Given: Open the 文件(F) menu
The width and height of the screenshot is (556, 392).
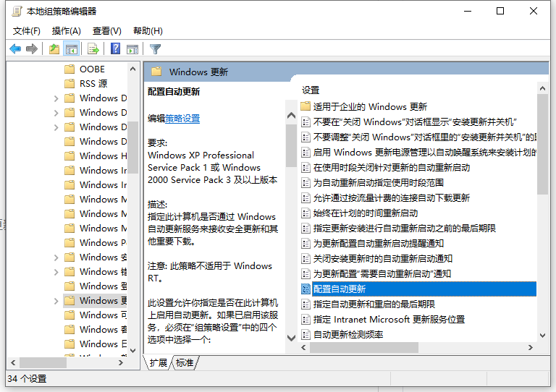Looking at the screenshot, I should pyautogui.click(x=27, y=31).
